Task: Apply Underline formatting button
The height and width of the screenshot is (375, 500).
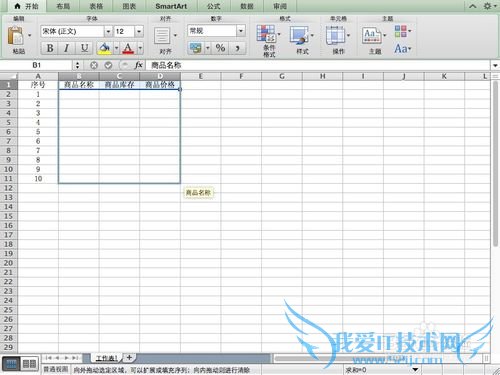Action: [x=84, y=48]
